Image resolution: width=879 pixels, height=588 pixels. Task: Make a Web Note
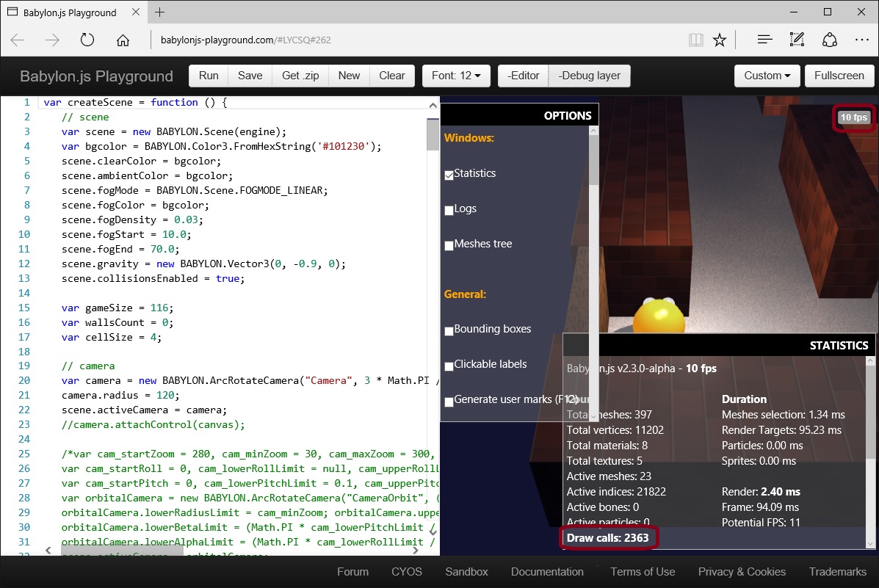point(797,40)
